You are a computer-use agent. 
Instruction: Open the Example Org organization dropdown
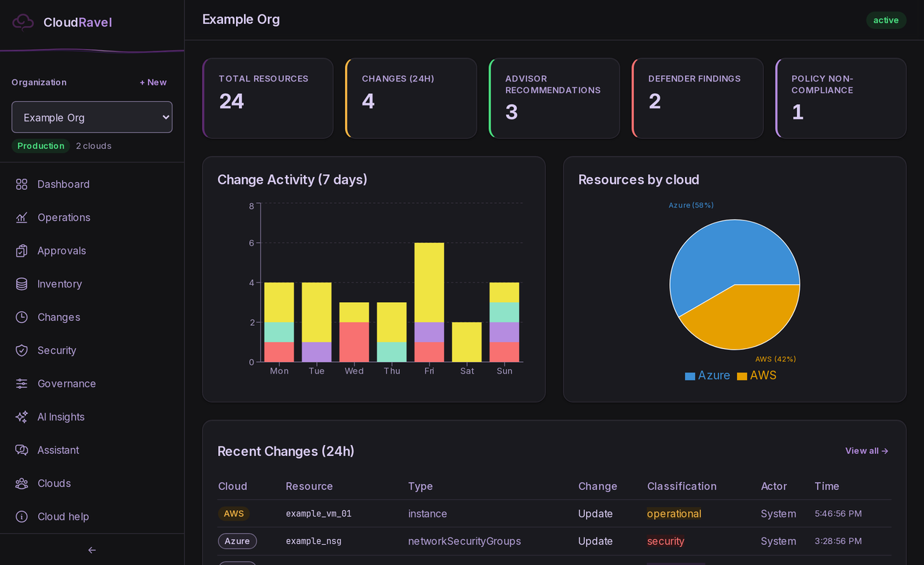[x=92, y=117]
